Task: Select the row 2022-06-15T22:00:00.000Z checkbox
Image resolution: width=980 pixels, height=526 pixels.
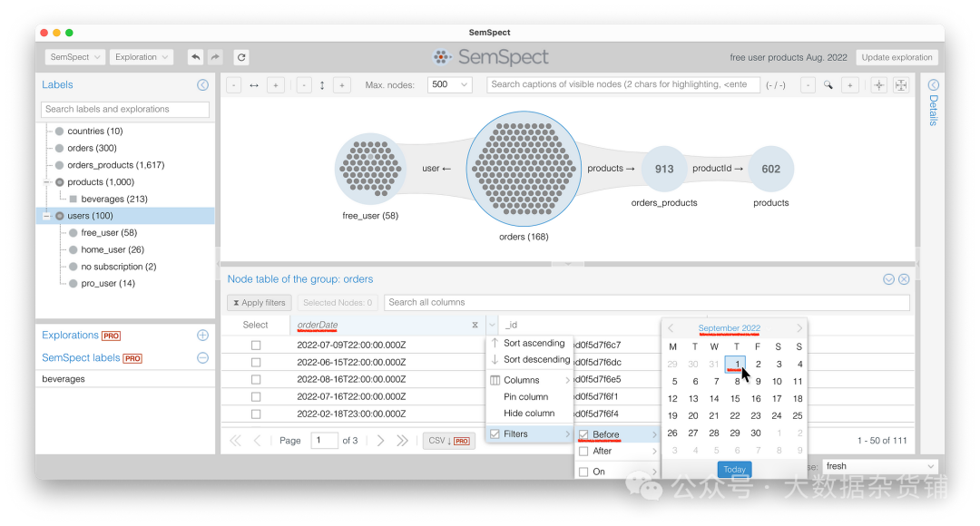Action: pyautogui.click(x=256, y=363)
